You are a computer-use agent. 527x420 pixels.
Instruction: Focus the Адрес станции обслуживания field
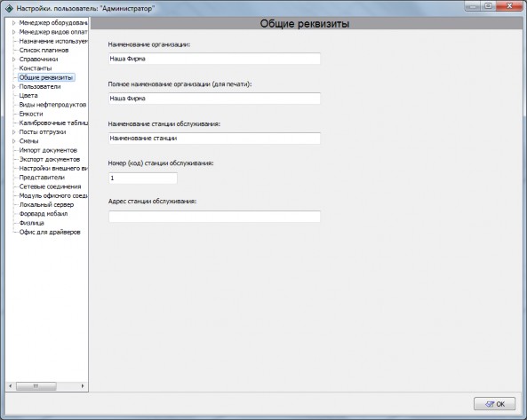214,217
